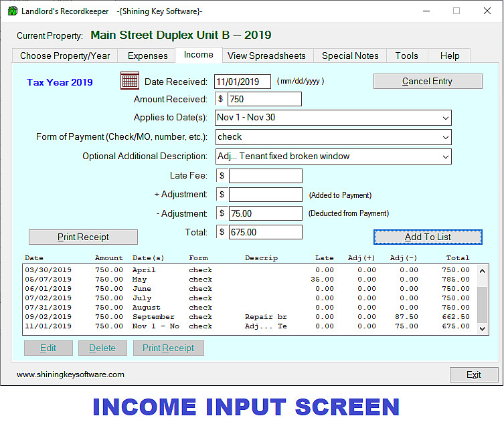The width and height of the screenshot is (504, 432).
Task: Close the Landlord's Recordkeeper window
Action: [x=487, y=11]
